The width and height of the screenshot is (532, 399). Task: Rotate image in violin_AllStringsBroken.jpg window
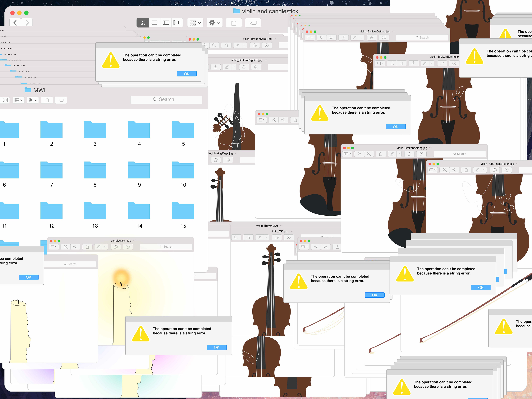coord(495,170)
